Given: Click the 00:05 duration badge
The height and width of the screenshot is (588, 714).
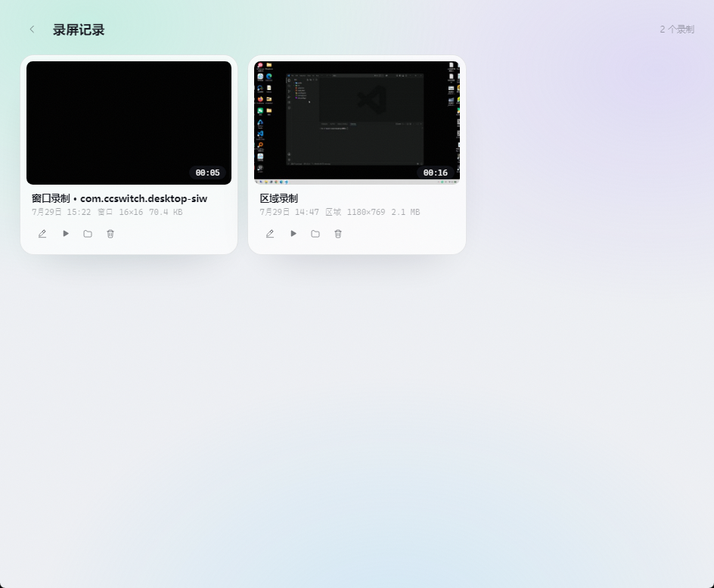Looking at the screenshot, I should coord(208,173).
